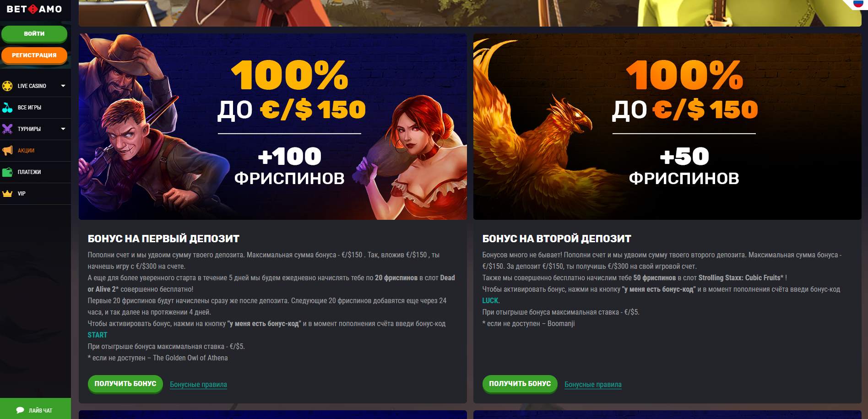Click the megaphone Акции icon
868x419 pixels.
coord(7,150)
